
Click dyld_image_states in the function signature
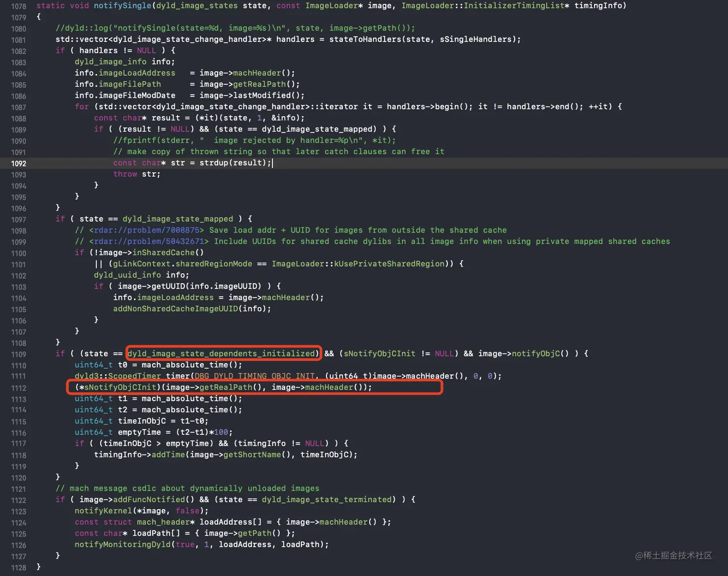coord(197,6)
